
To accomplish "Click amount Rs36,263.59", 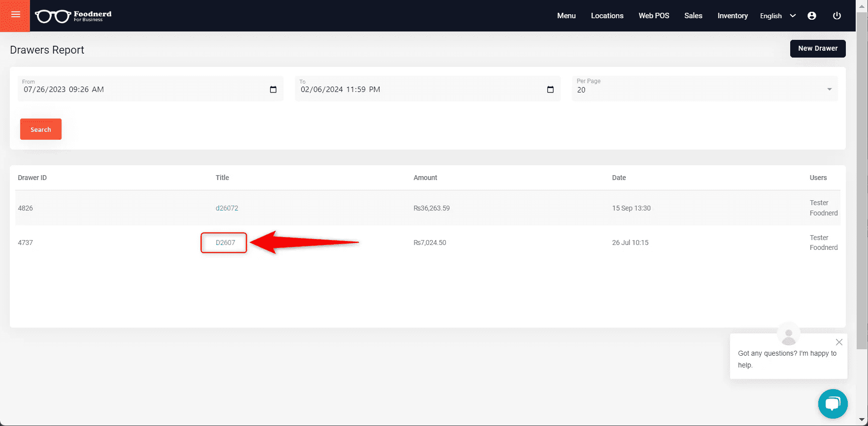I will (432, 208).
